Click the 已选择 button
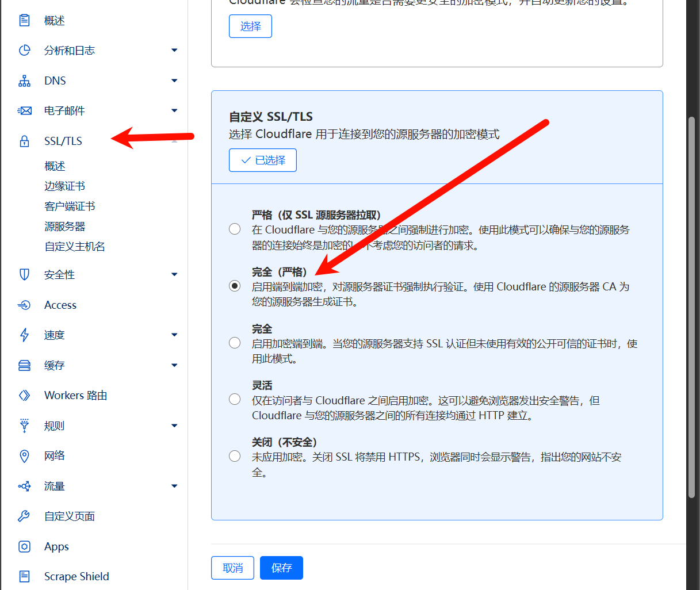The width and height of the screenshot is (700, 590). (263, 160)
